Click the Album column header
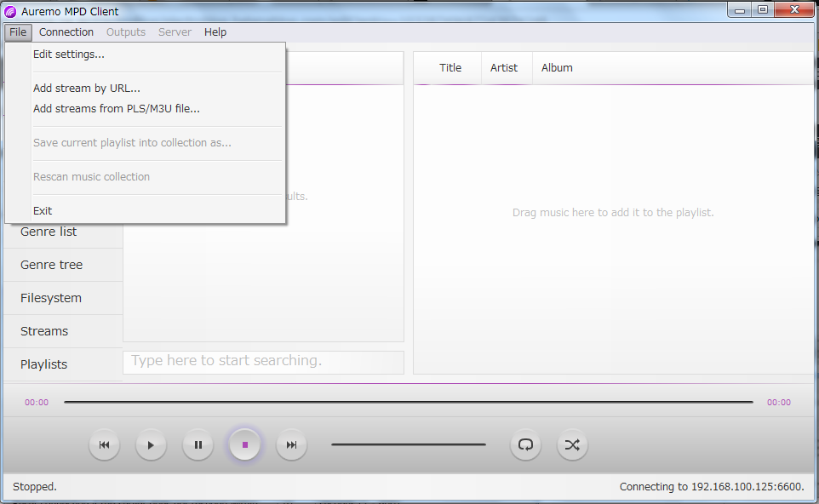 (557, 68)
